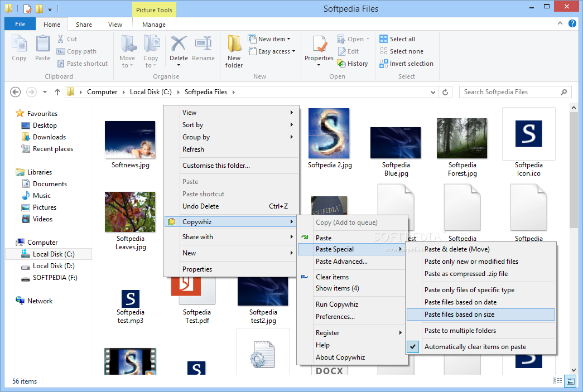Open the Properties dropdown arrow

319,65
